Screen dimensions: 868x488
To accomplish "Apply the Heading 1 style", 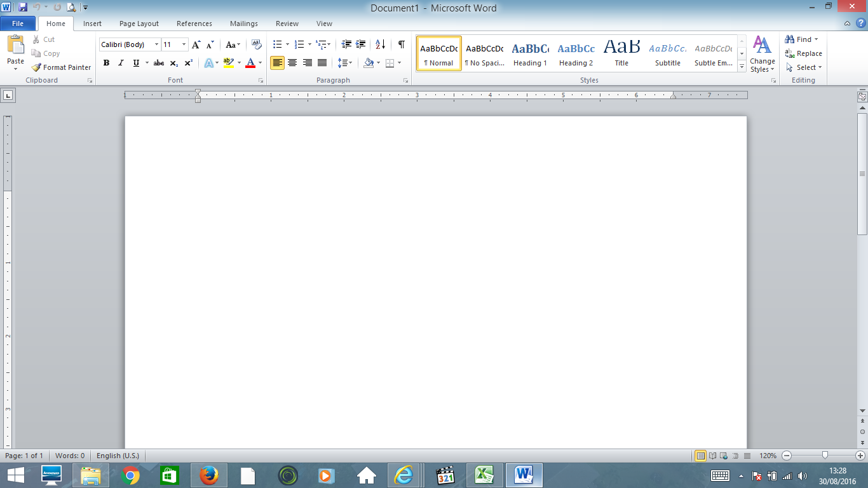I will tap(530, 53).
